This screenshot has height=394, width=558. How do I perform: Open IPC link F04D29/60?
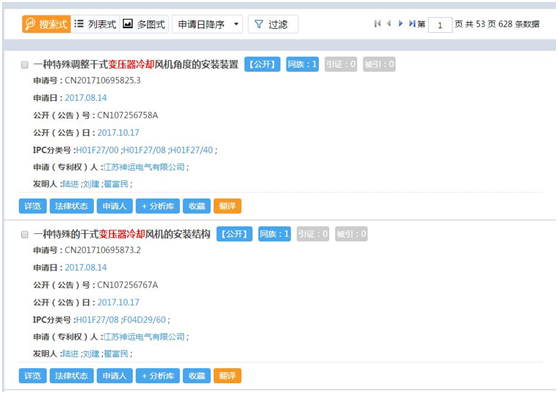pos(144,320)
